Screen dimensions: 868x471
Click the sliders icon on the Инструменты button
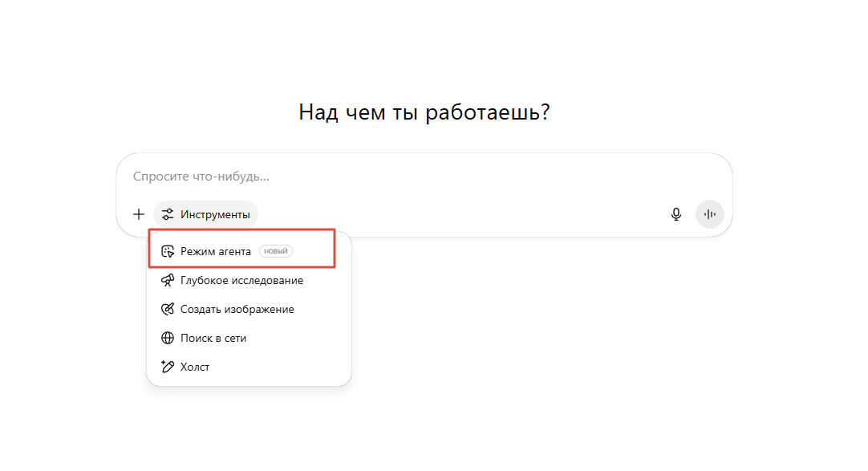point(167,214)
